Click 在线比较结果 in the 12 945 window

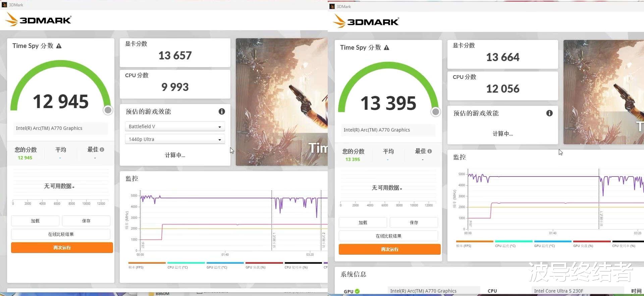click(x=61, y=234)
